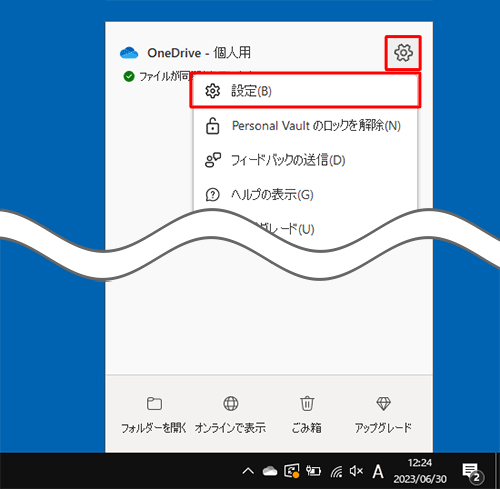Open the OneDrive gear settings icon
The height and width of the screenshot is (489, 500).
[403, 53]
